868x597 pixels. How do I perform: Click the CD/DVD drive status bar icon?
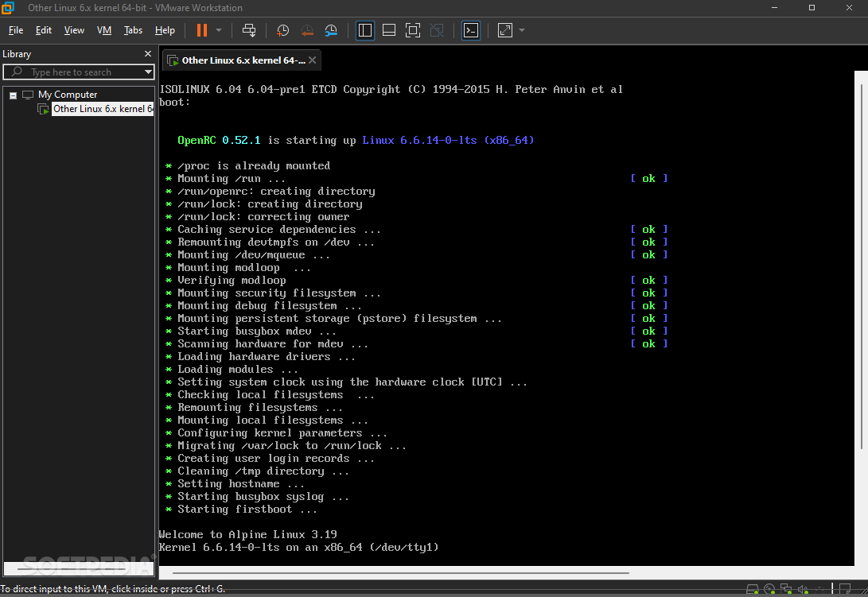pos(769,589)
